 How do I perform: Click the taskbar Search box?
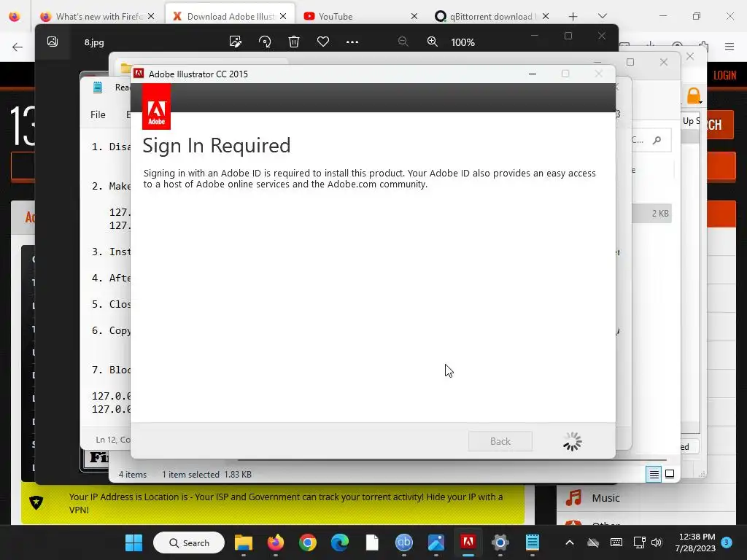(x=189, y=542)
